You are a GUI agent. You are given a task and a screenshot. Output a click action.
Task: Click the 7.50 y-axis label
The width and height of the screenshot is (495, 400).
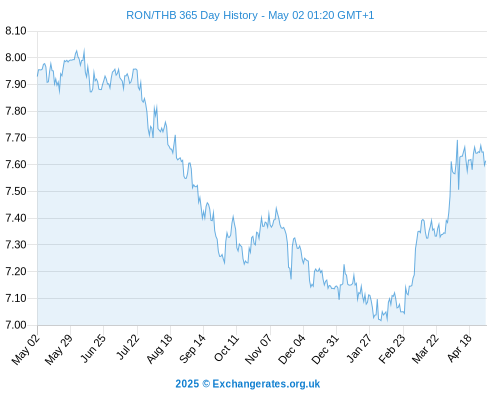pos(16,191)
